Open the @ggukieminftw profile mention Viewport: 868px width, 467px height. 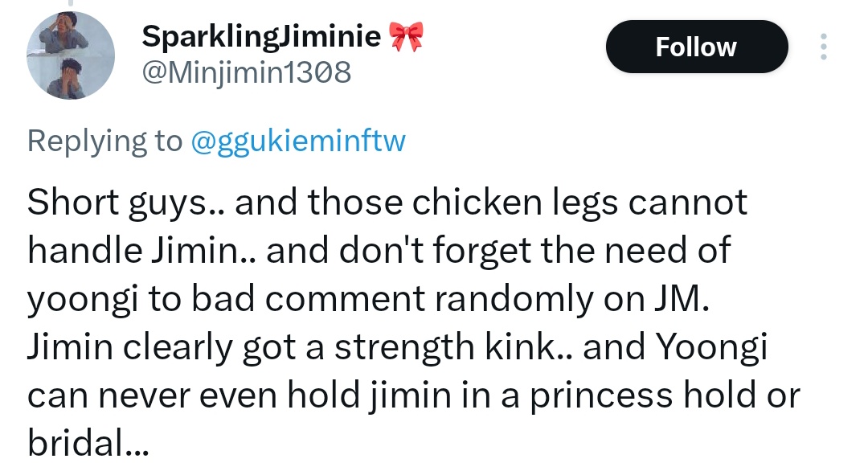(298, 141)
